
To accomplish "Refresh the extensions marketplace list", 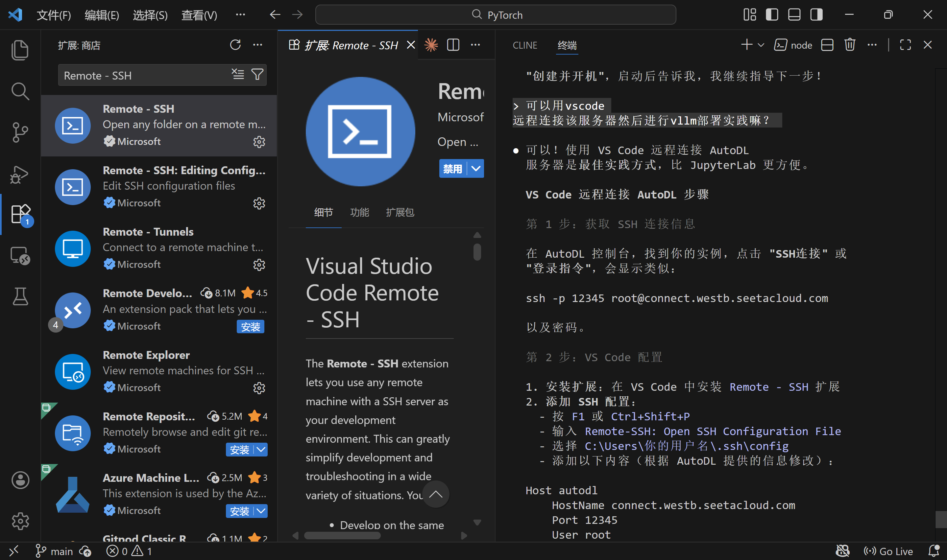I will click(235, 45).
